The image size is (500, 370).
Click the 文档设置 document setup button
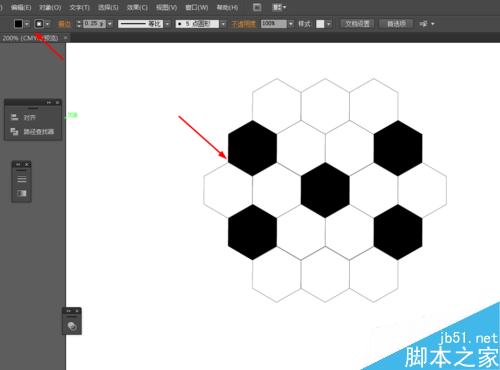tap(357, 24)
